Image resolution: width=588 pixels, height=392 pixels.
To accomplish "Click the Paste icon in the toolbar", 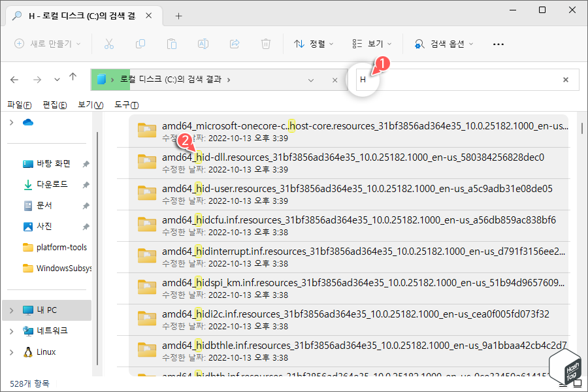I will 172,44.
